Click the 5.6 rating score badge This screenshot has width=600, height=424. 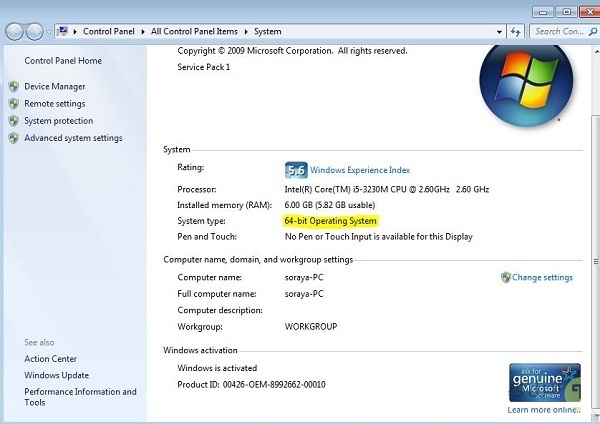(x=296, y=170)
